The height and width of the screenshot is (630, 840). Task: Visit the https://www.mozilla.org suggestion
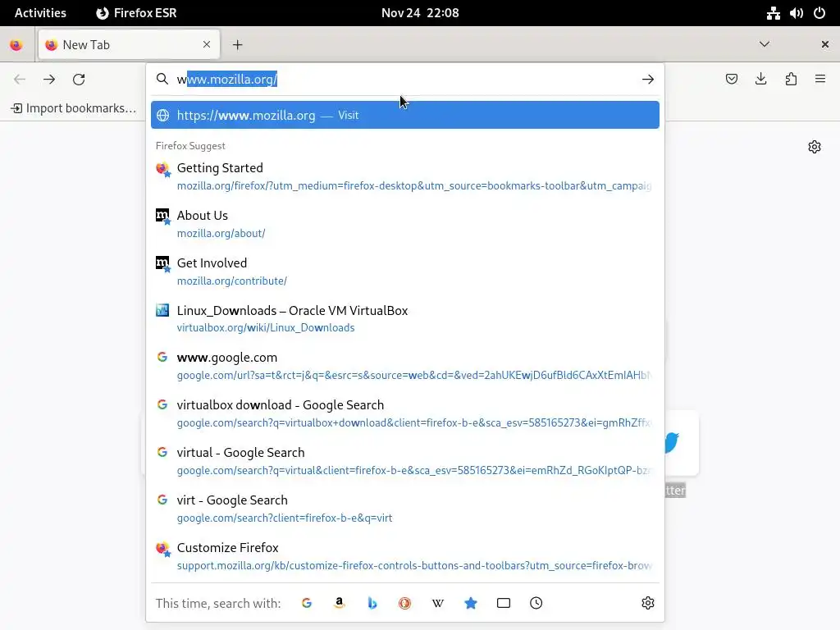405,115
